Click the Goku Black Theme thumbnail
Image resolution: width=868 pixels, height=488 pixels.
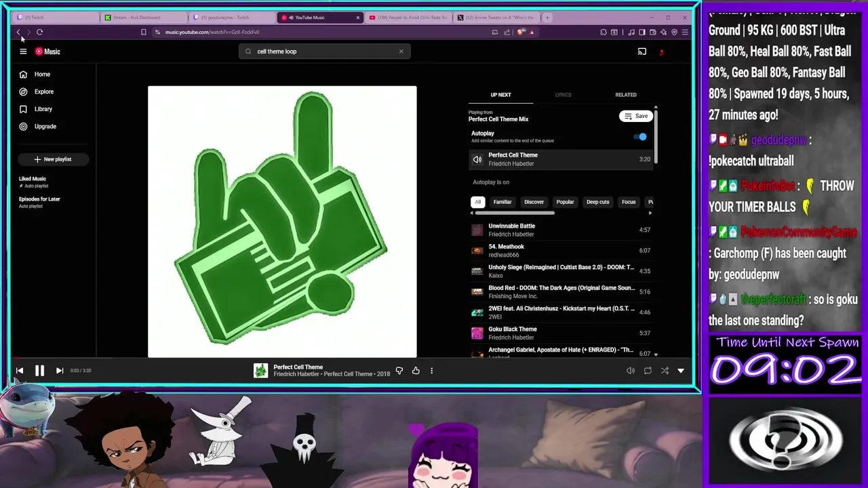(x=477, y=333)
